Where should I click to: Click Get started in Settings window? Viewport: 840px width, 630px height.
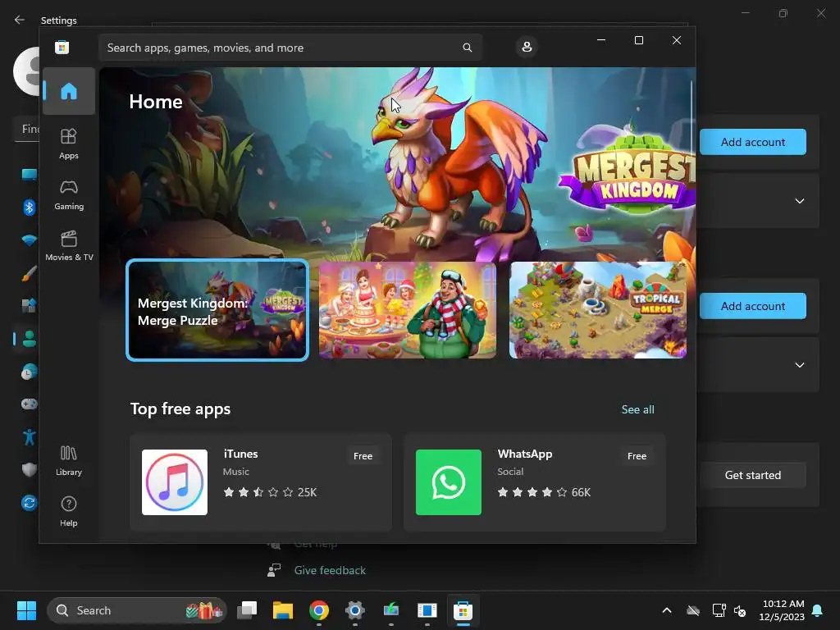click(x=753, y=475)
